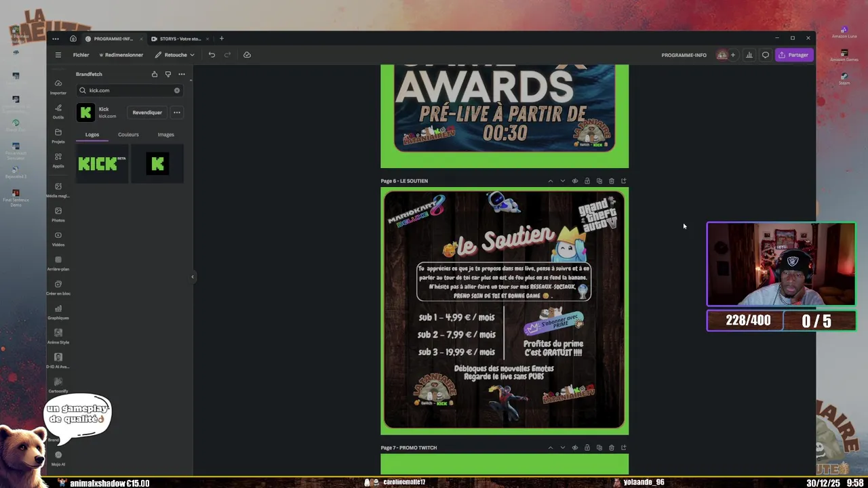Like the Brandfetch app with thumbs up
Viewport: 868px width, 488px height.
(154, 74)
